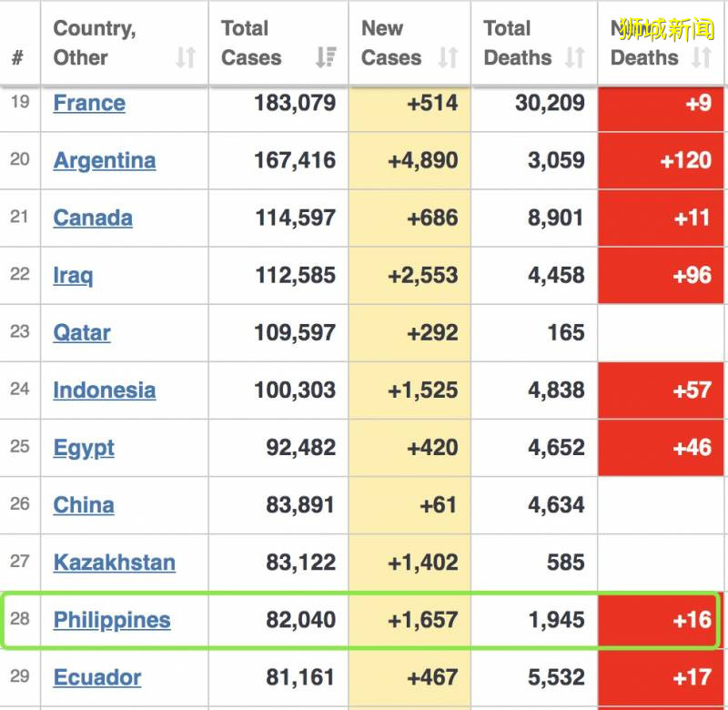The height and width of the screenshot is (710, 728).
Task: Open the China country page
Action: pyautogui.click(x=84, y=504)
